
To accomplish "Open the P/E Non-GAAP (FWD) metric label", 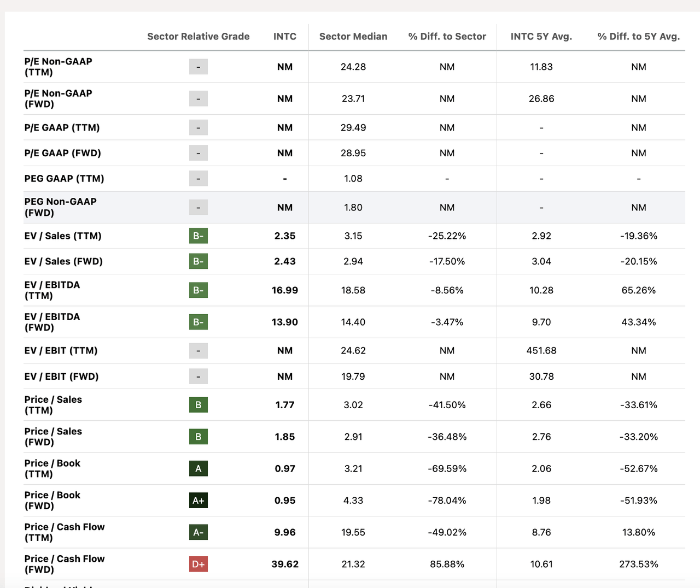I will point(59,99).
